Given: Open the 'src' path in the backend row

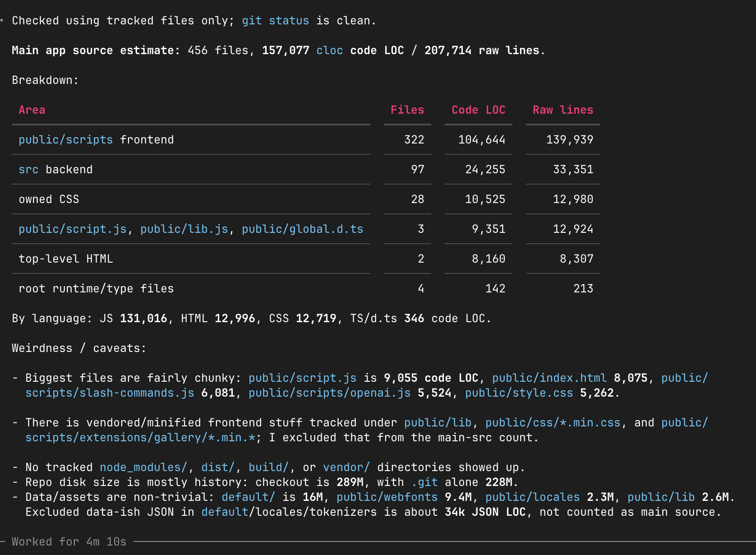Looking at the screenshot, I should click(x=28, y=170).
